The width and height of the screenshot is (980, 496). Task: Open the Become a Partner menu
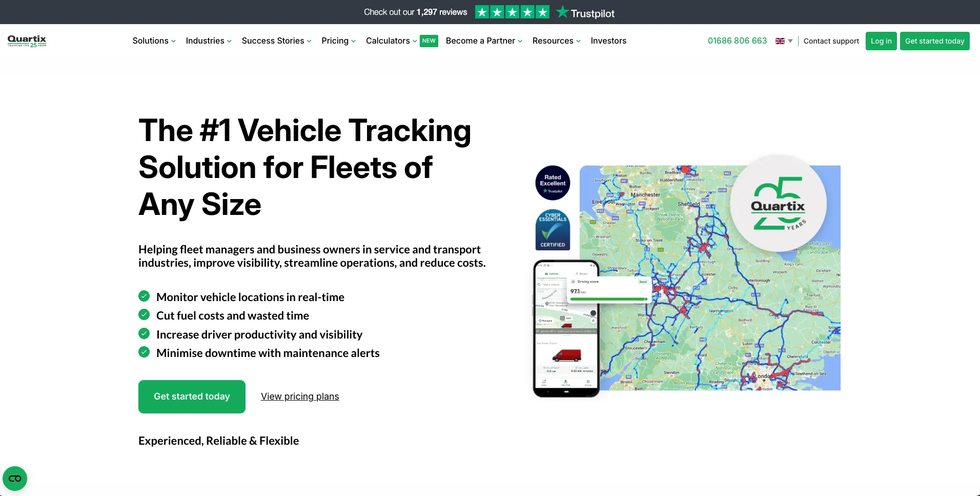(480, 41)
